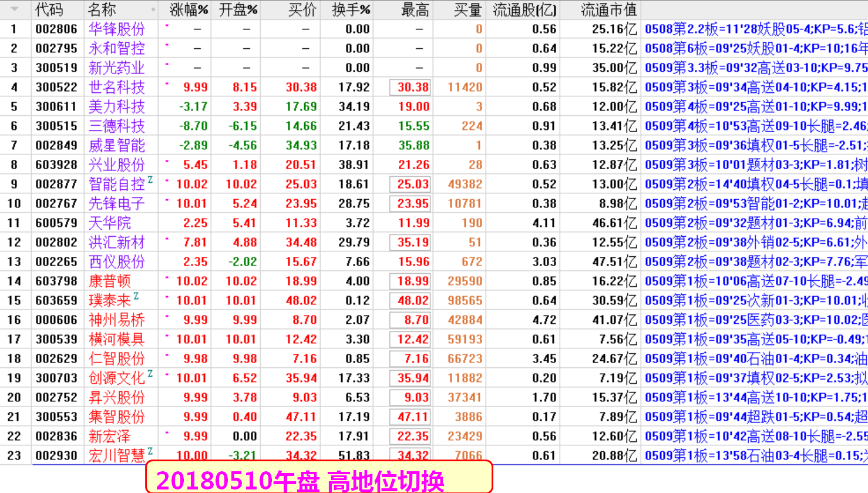Screen dimensions: 868x493
Task: Click the Z marker beside 创源文化
Action: [150, 374]
